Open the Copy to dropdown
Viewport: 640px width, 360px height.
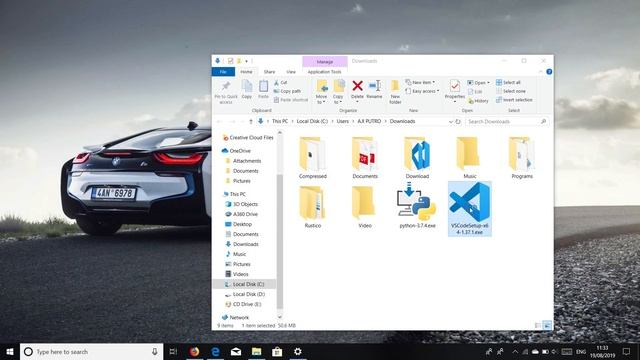tap(338, 91)
